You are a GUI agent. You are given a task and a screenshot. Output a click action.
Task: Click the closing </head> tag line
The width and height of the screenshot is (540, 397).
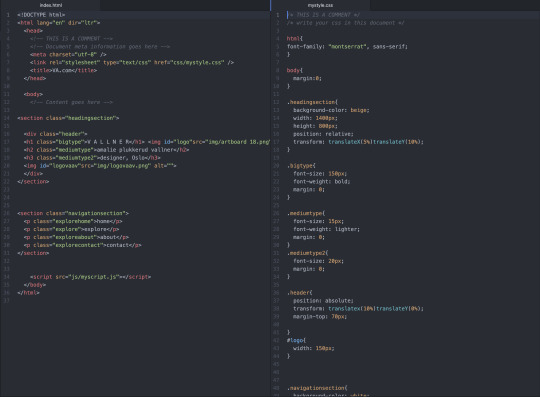(35, 78)
